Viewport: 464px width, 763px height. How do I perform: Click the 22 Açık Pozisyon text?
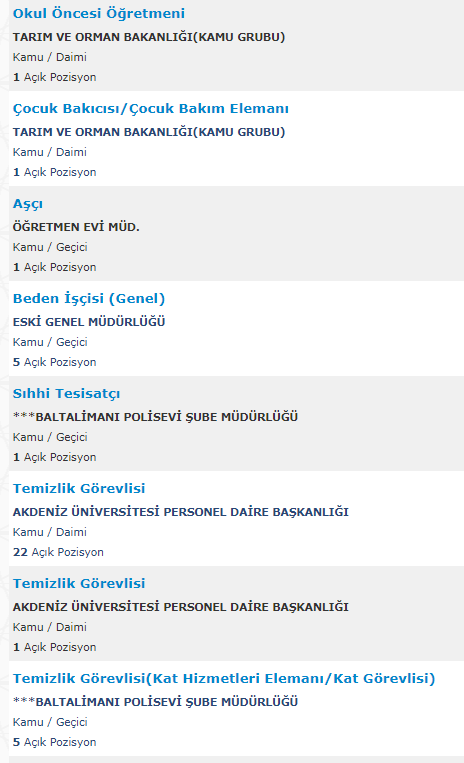[58, 552]
